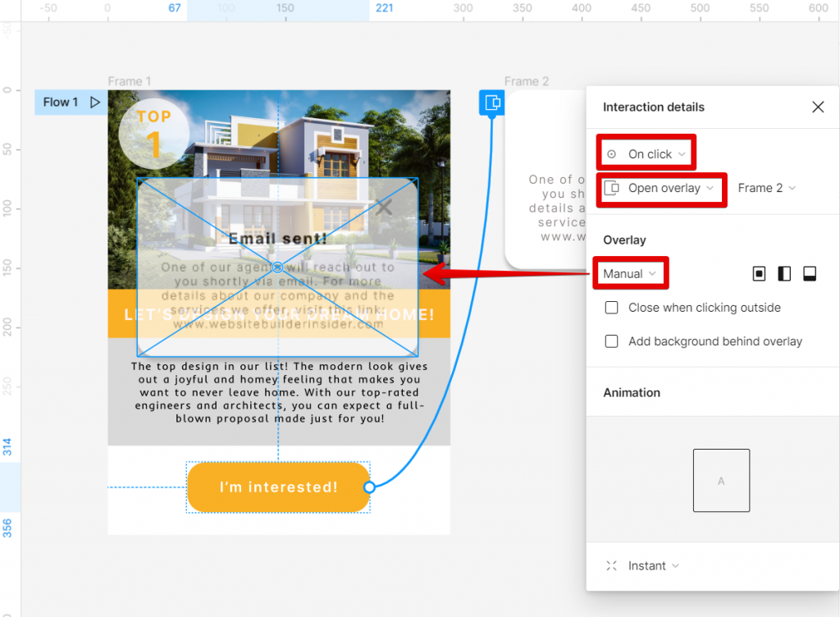Close the Interaction details panel
Viewport: 840px width, 617px height.
(818, 107)
